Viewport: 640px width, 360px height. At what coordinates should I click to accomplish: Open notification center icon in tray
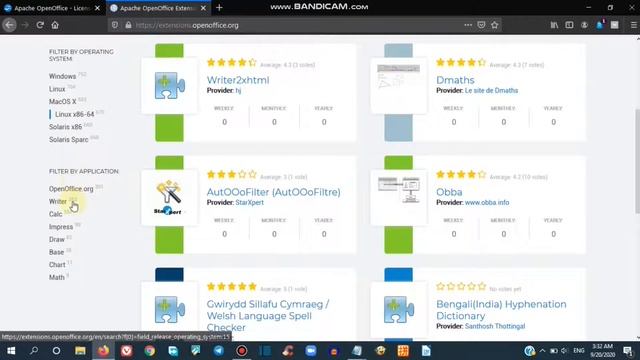[627, 351]
